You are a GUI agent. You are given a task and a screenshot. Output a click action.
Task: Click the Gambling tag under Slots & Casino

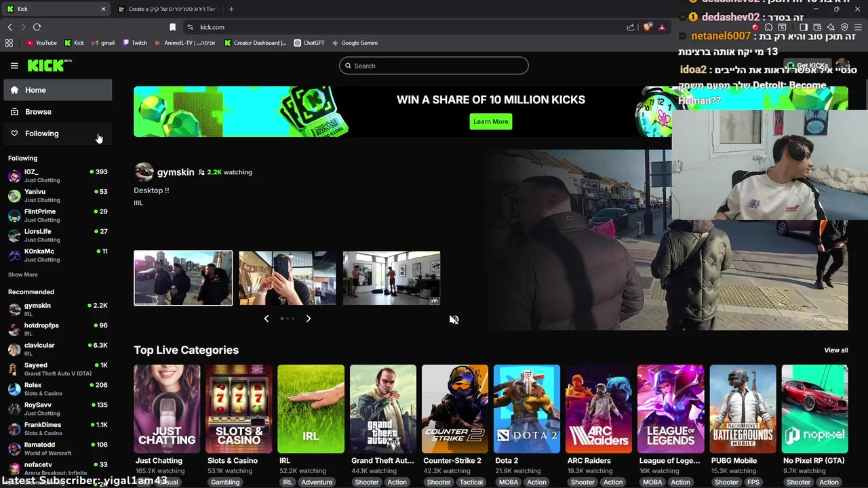click(225, 482)
